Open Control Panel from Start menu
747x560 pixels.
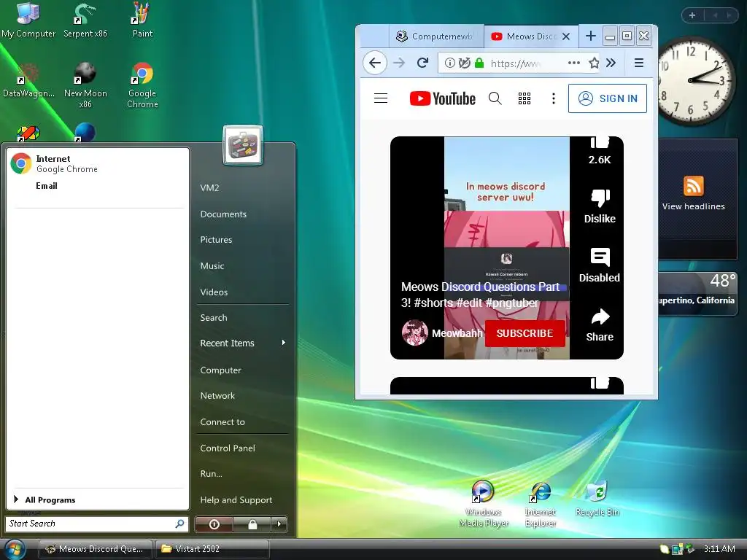(228, 448)
